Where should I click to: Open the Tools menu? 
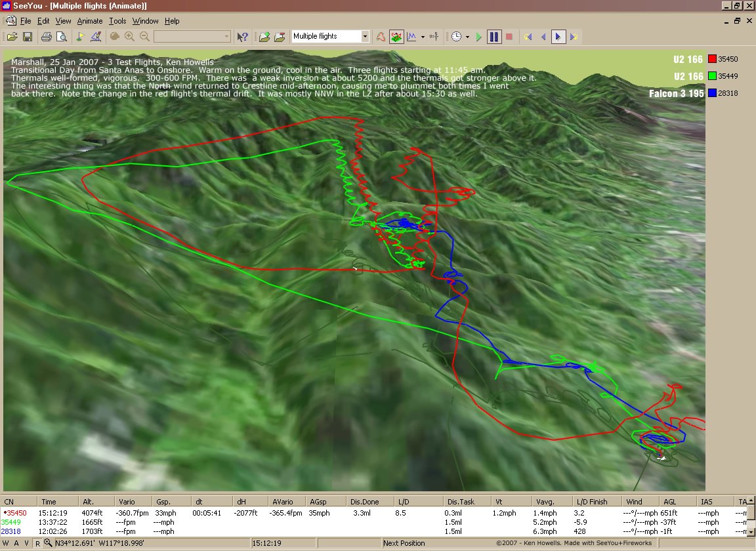(x=117, y=21)
